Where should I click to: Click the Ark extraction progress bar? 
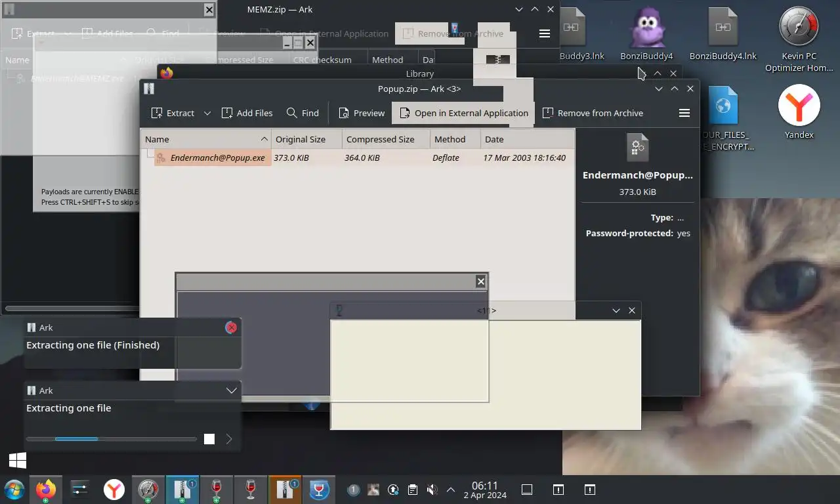pos(111,439)
